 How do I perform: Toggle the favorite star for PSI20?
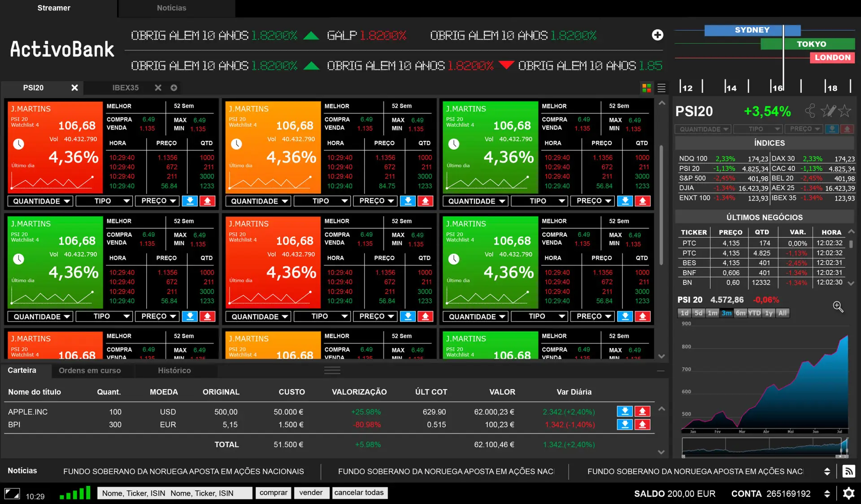point(845,111)
